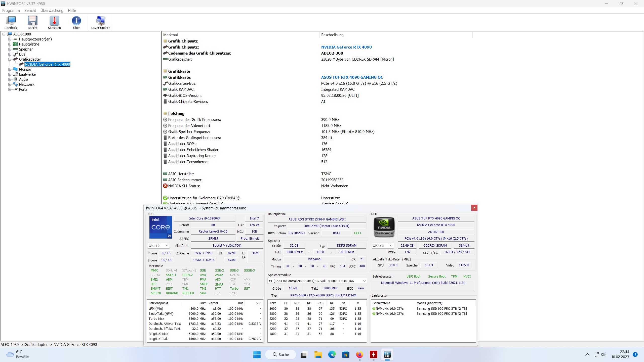Collapse the Grafikadapter tree node
The height and width of the screenshot is (362, 644).
point(10,59)
